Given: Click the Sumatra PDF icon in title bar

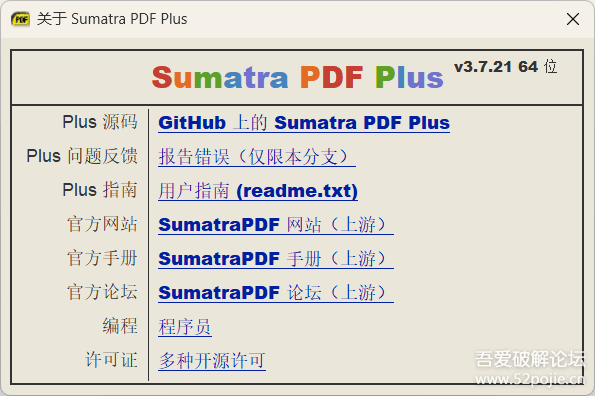Looking at the screenshot, I should coord(20,19).
